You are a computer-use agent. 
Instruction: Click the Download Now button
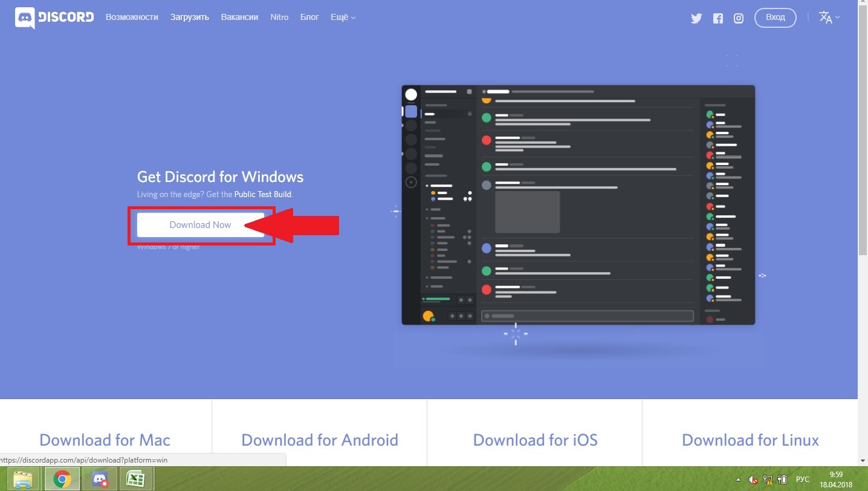(x=200, y=225)
